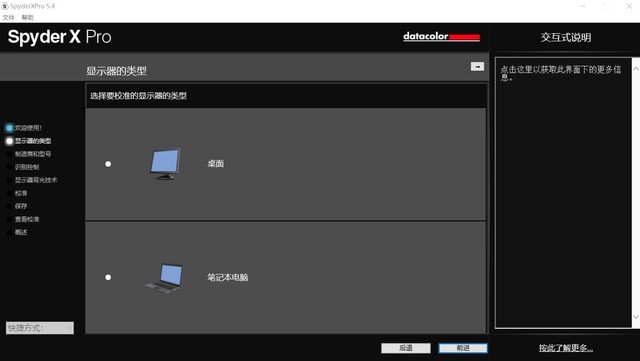Click the collapse panel icon at top right
The height and width of the screenshot is (361, 640).
pyautogui.click(x=477, y=66)
